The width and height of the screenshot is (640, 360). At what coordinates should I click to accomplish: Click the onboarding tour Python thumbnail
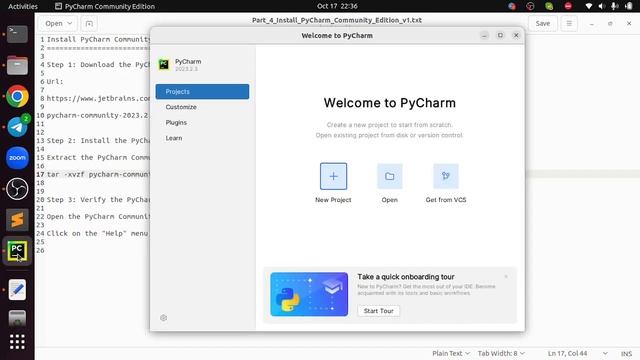pos(309,294)
